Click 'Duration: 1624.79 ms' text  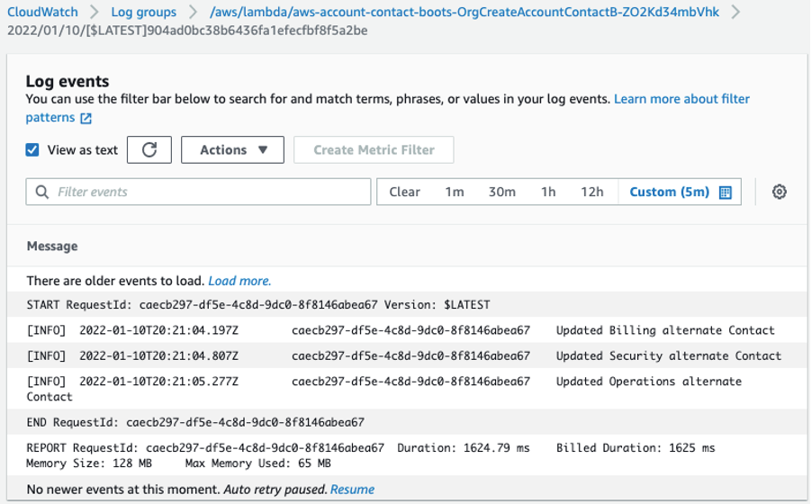click(x=464, y=448)
